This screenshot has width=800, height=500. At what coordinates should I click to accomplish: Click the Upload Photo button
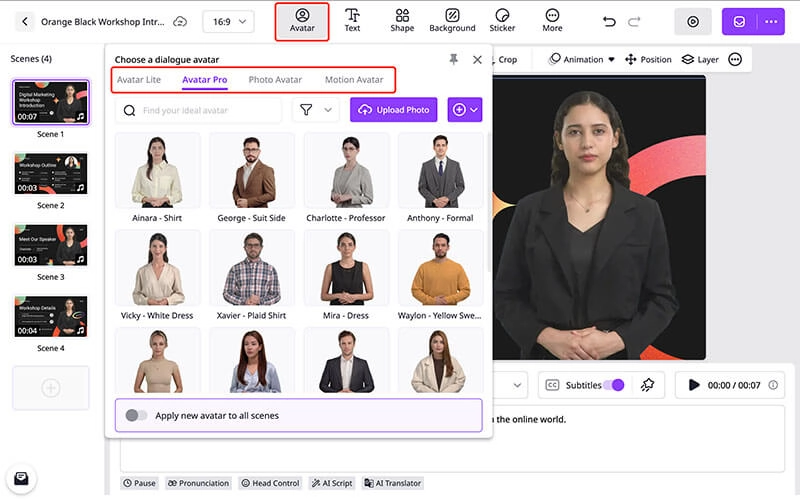[x=393, y=110]
